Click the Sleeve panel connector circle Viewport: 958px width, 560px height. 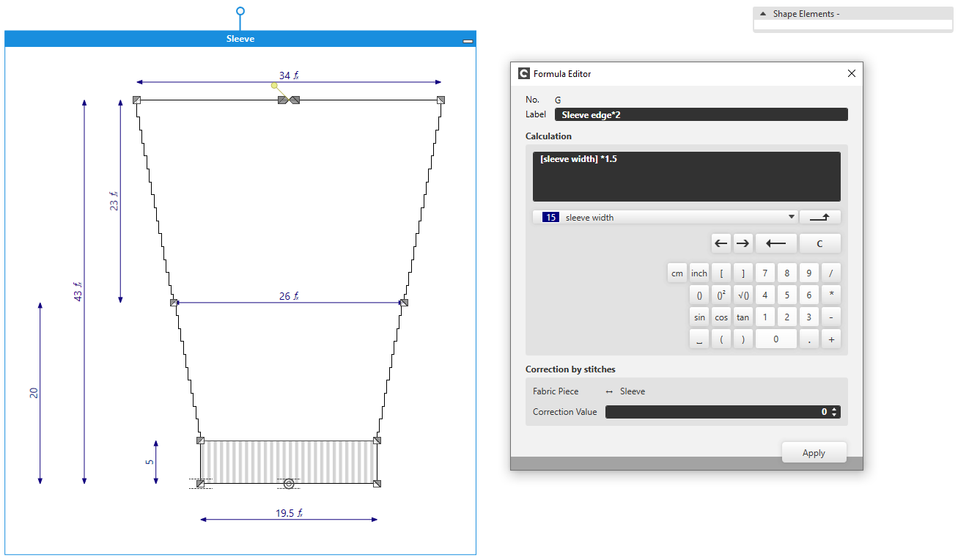click(x=240, y=12)
